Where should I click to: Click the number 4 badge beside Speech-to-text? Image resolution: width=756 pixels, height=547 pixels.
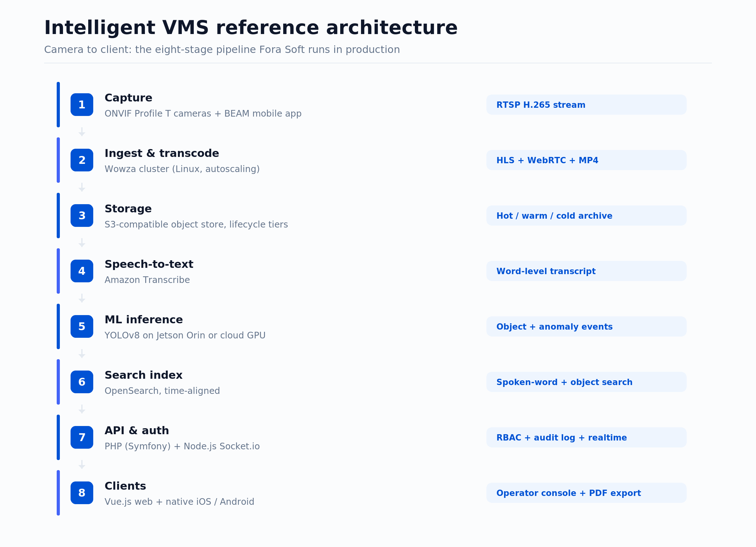[x=82, y=271]
